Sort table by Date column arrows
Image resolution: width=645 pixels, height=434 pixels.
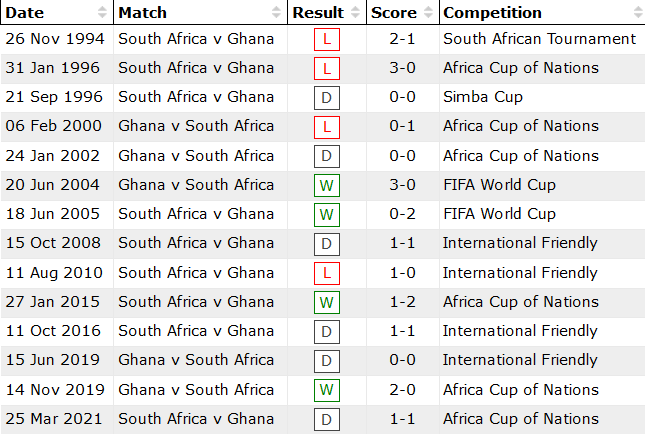pos(102,13)
